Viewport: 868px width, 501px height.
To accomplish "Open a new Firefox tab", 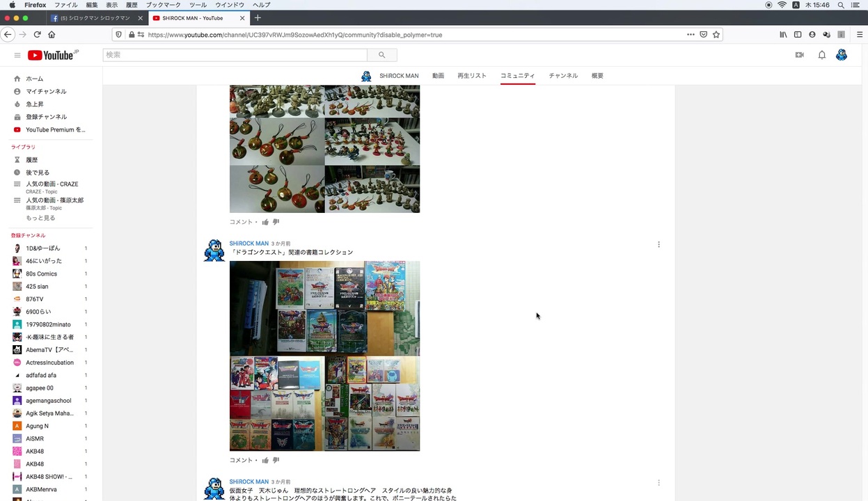I will pyautogui.click(x=258, y=17).
